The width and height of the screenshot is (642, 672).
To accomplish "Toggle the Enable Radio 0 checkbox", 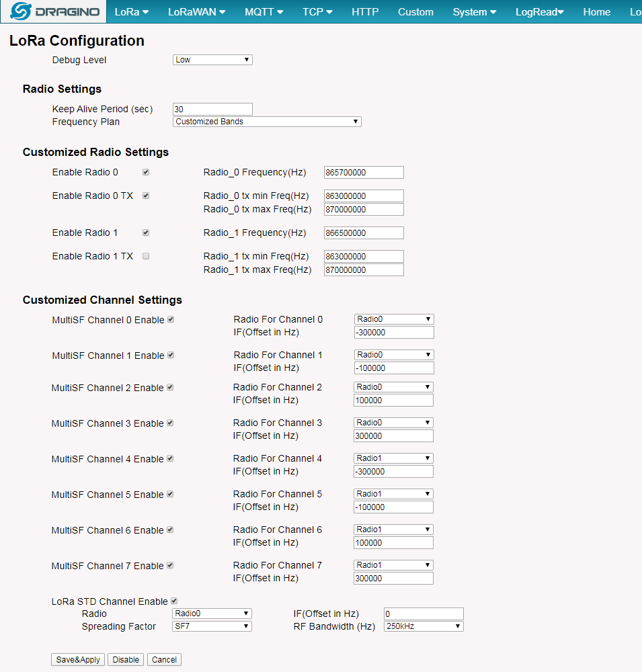I will click(x=146, y=172).
